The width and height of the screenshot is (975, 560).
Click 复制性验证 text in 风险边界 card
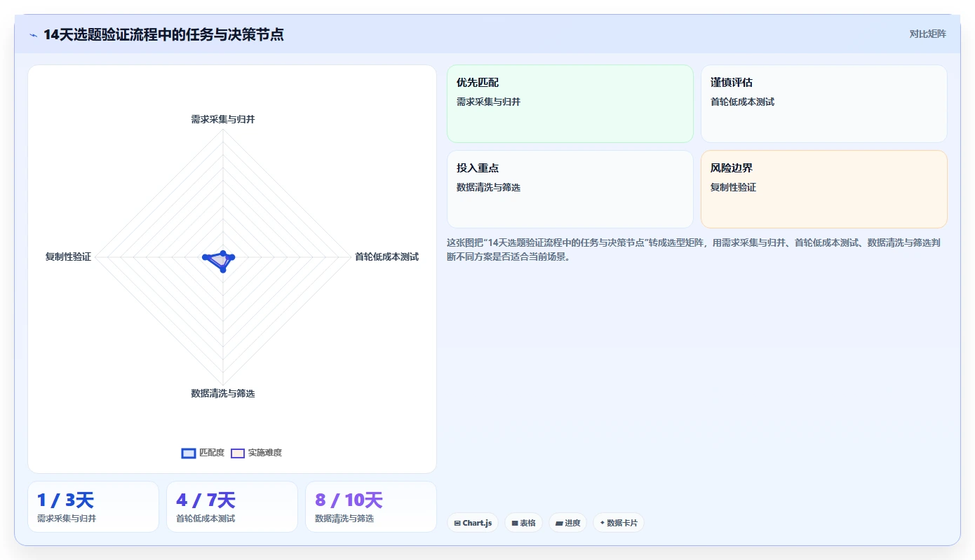coord(733,187)
